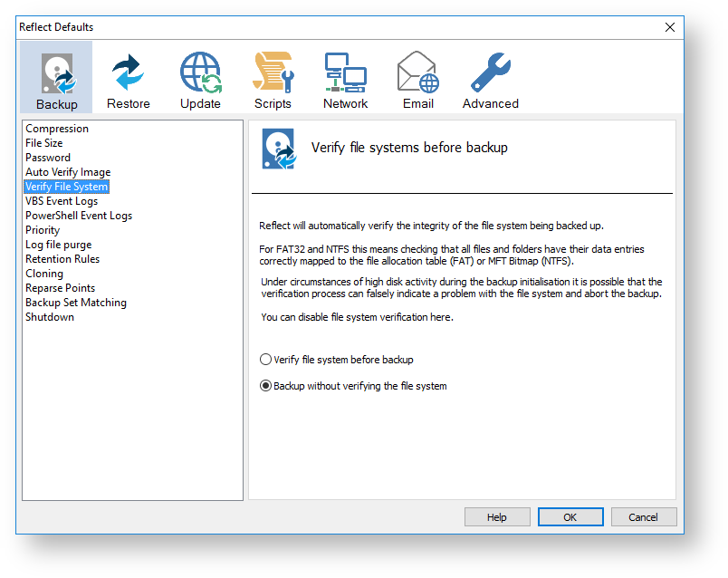Open VBS Event Logs settings

pos(62,201)
